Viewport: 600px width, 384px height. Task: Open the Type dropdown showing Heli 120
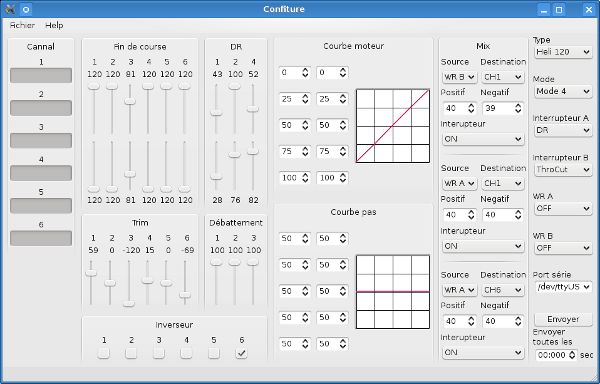(x=563, y=52)
